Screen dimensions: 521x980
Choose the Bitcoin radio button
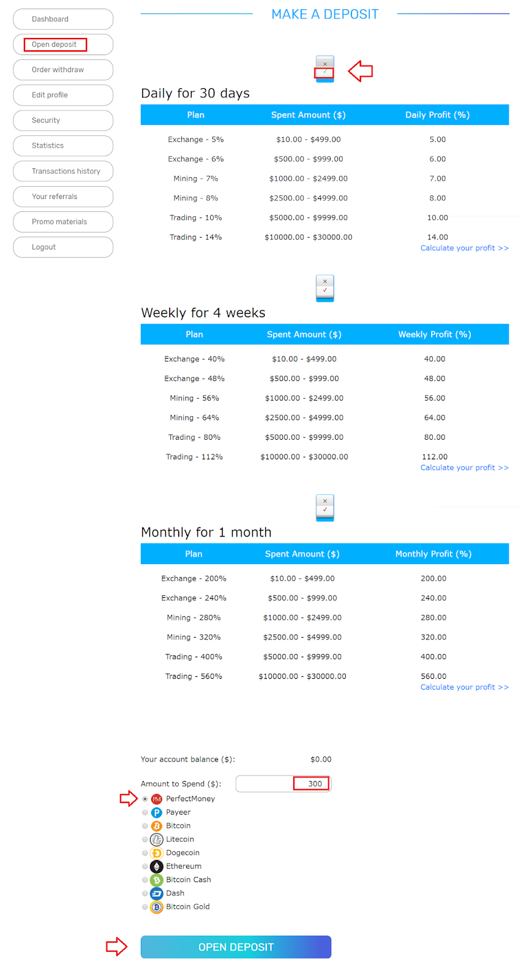pyautogui.click(x=145, y=826)
